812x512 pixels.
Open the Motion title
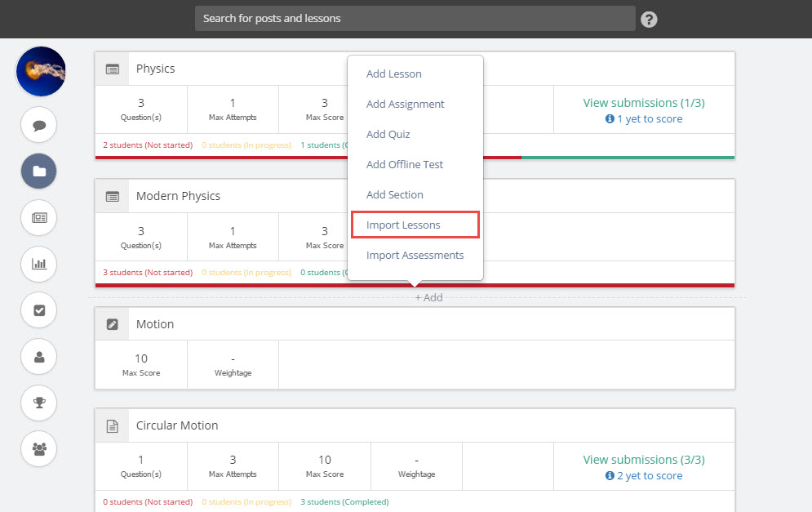[155, 324]
